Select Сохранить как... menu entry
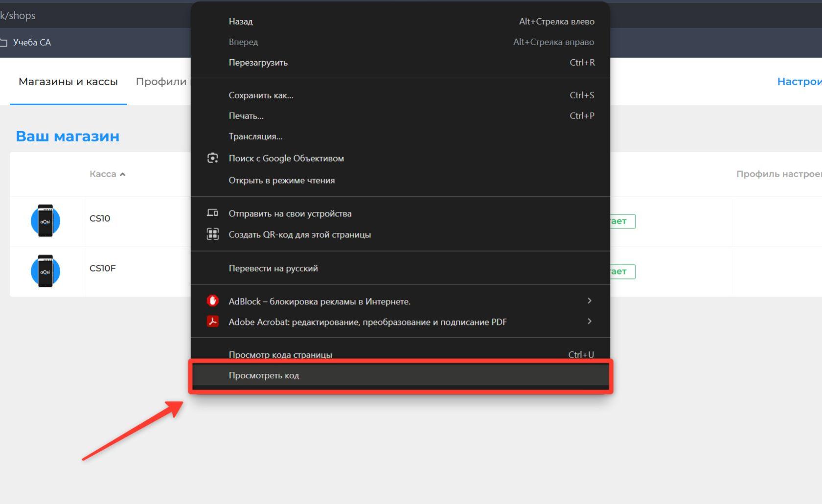The image size is (822, 504). 261,95
